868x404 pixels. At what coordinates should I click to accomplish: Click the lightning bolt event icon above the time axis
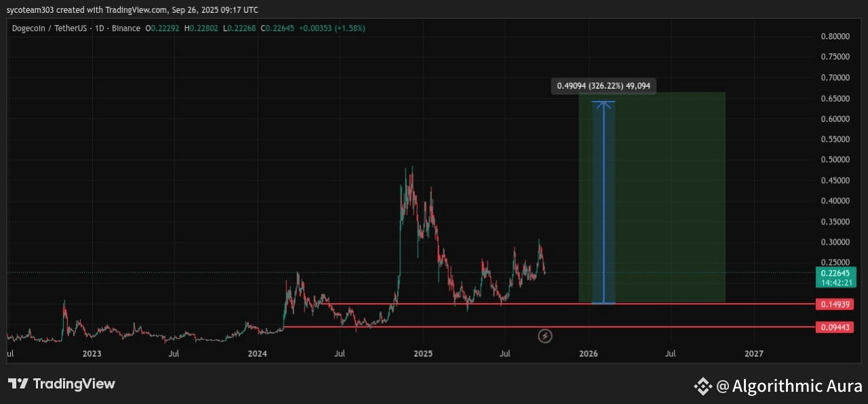[545, 336]
